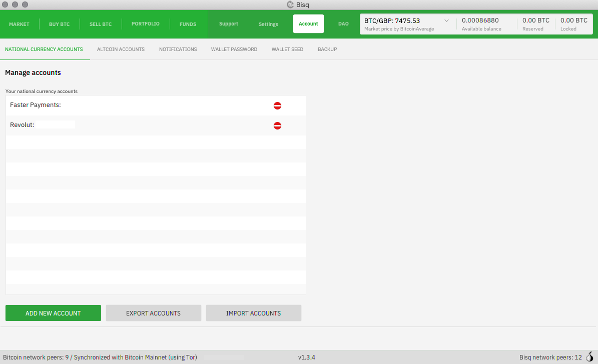598x364 pixels.
Task: Switch to Altcoin Accounts tab
Action: pos(121,49)
